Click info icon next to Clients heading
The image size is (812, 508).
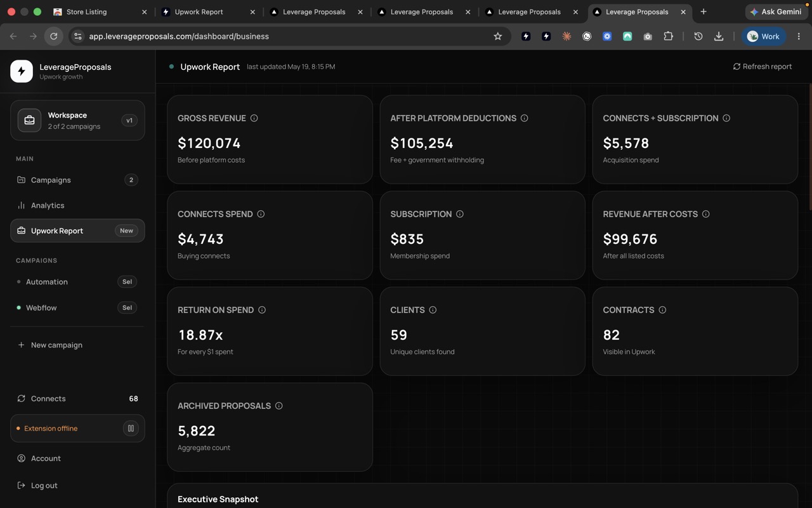point(433,310)
